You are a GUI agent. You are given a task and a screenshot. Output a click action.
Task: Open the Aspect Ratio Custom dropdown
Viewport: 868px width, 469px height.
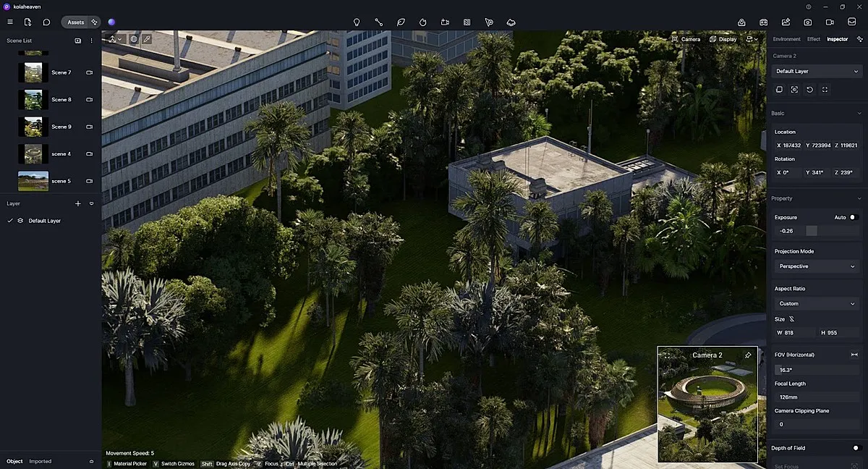(817, 303)
